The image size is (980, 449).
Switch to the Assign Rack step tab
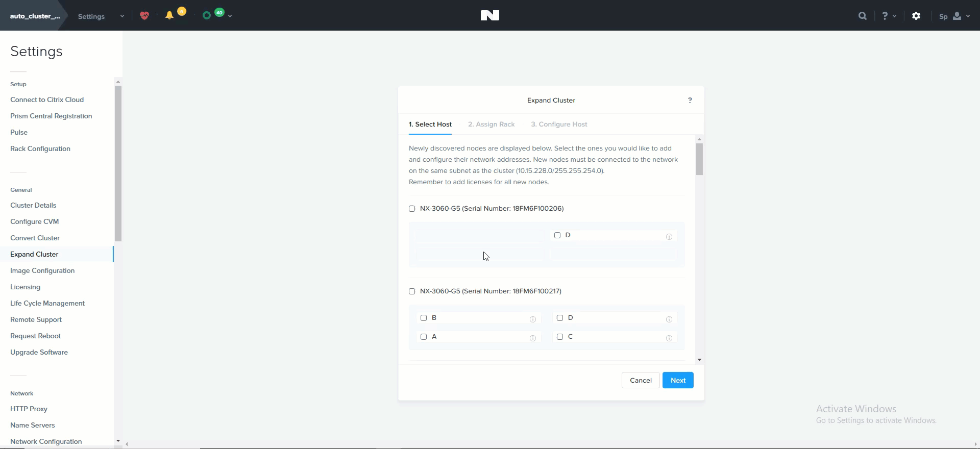point(491,124)
